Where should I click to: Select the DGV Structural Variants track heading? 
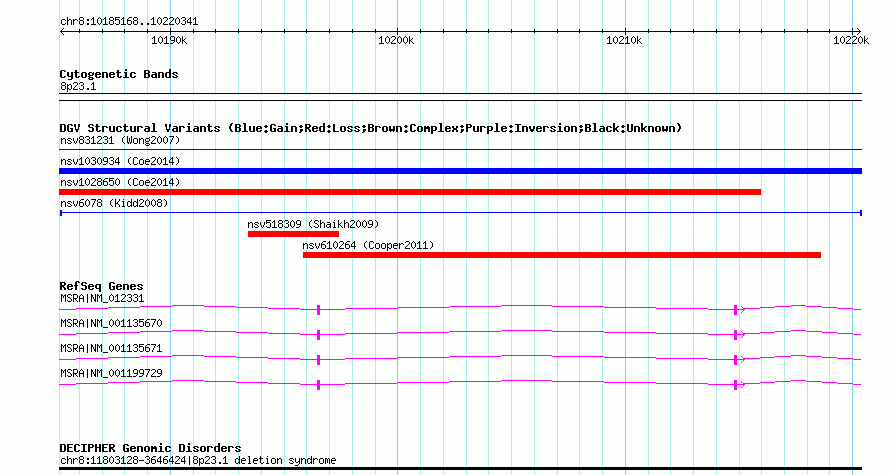click(371, 128)
